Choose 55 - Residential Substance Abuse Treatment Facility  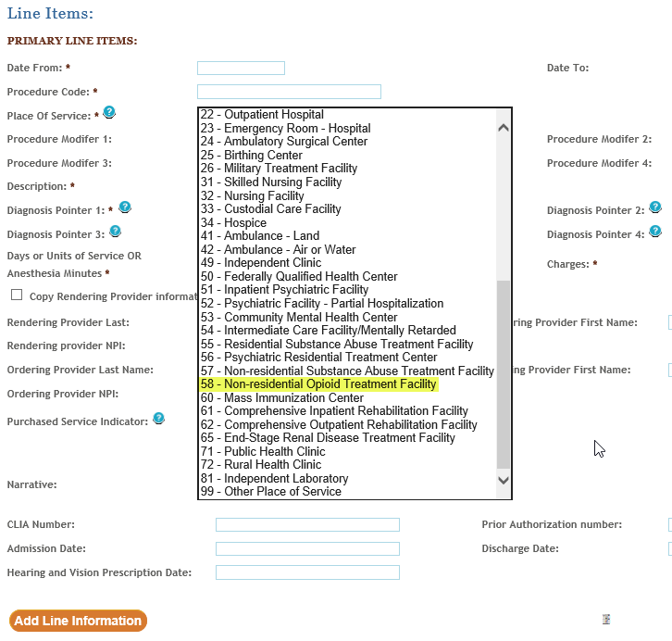348,344
